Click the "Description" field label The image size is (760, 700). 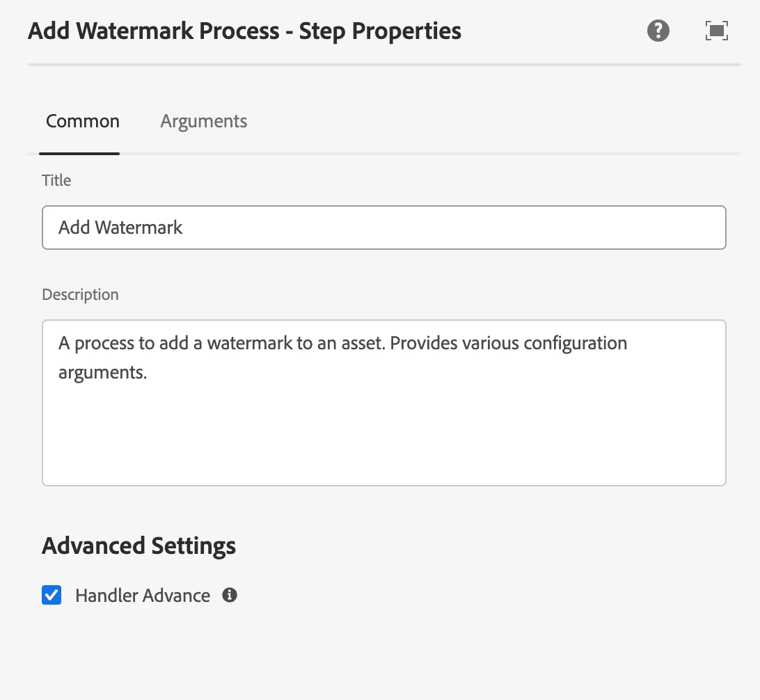80,295
